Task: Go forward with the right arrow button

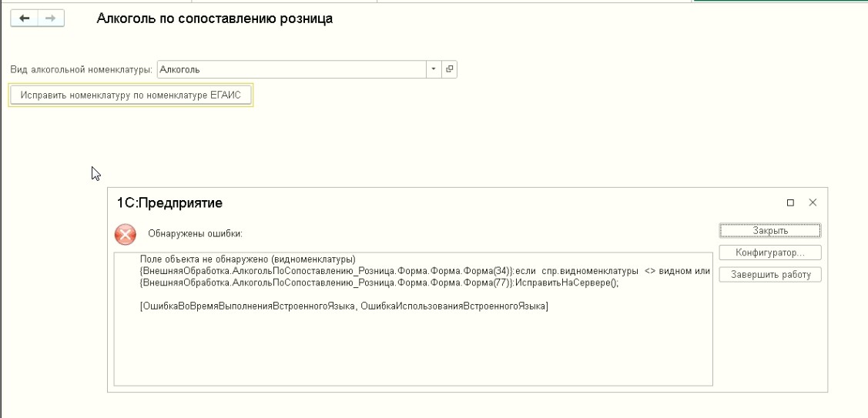Action: pos(51,18)
